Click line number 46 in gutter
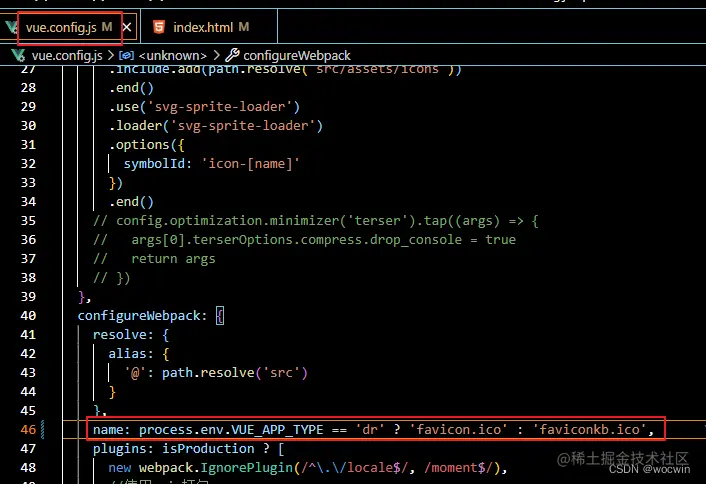The width and height of the screenshot is (706, 484). tap(28, 430)
